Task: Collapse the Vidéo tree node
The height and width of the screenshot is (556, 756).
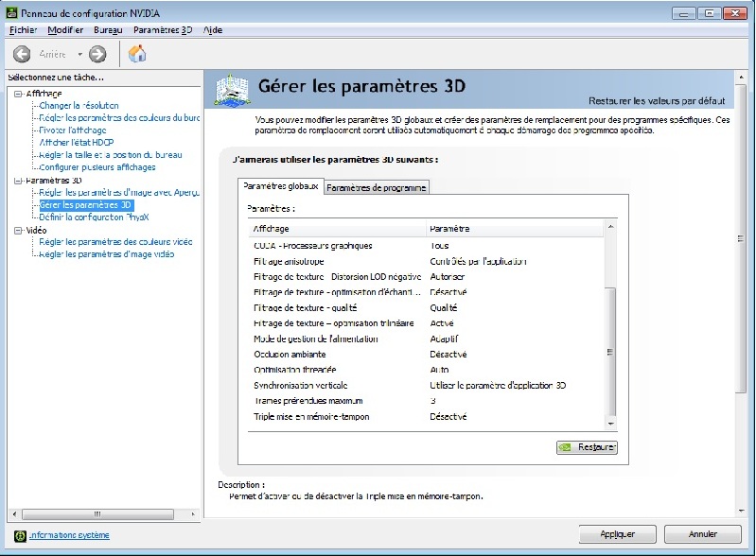Action: click(x=18, y=231)
